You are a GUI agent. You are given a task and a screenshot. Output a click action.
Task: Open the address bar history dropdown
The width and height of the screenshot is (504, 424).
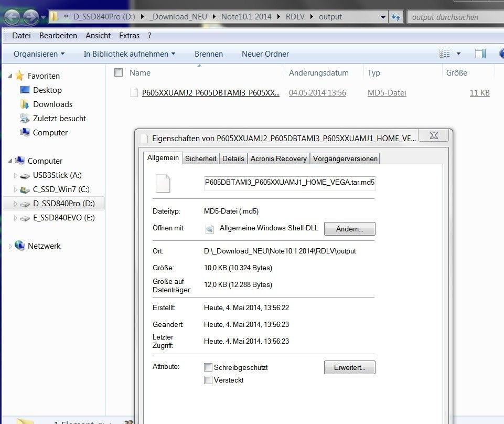point(383,17)
